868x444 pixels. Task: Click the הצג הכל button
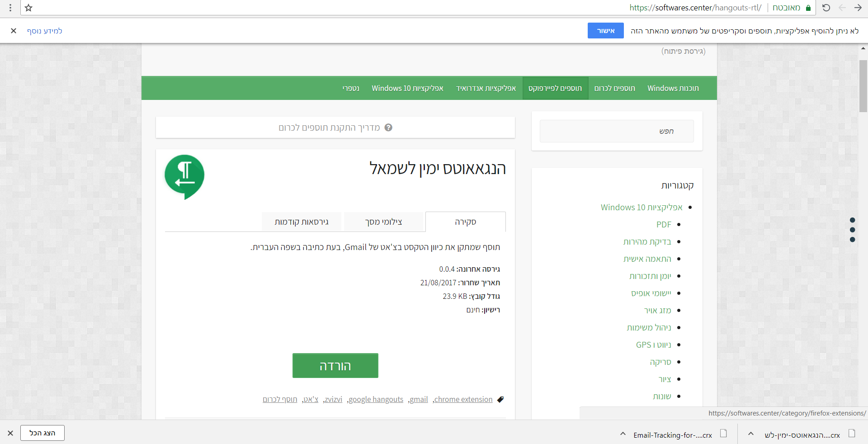coord(42,433)
